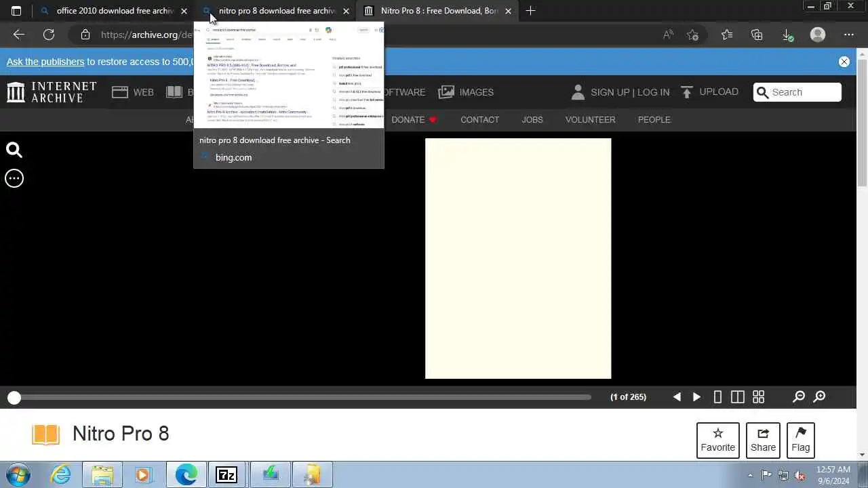Viewport: 868px width, 488px height.
Task: Open the JOBS link
Action: click(532, 119)
